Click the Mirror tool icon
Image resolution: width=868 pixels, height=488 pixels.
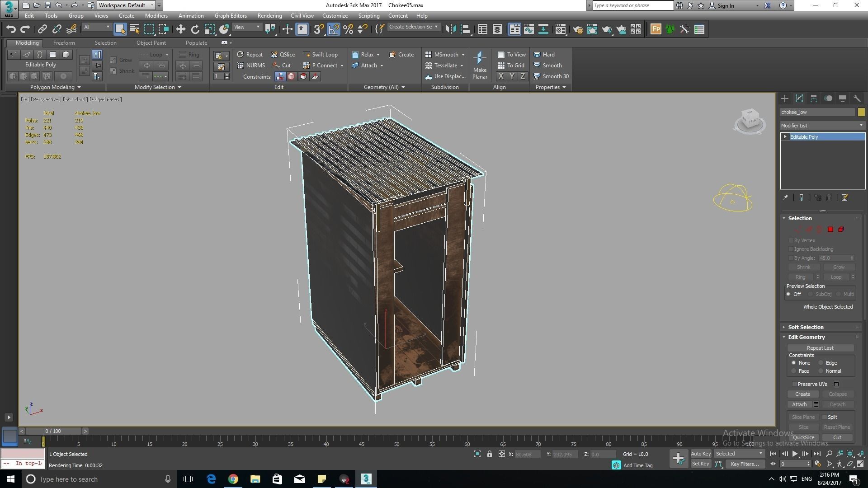click(x=450, y=29)
